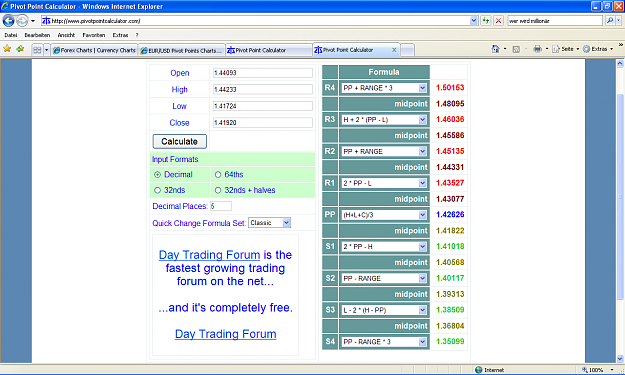
Task: Expand the address bar history dropdown
Action: click(474, 21)
